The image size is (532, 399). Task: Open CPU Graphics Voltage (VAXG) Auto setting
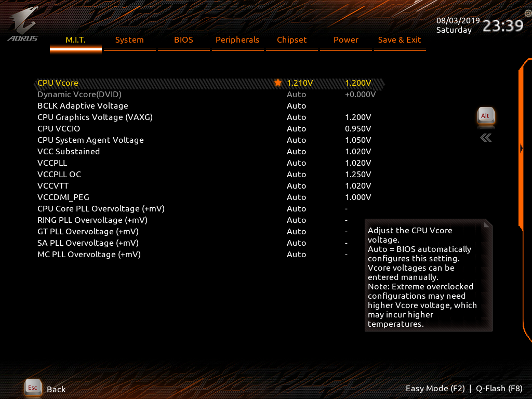click(296, 117)
